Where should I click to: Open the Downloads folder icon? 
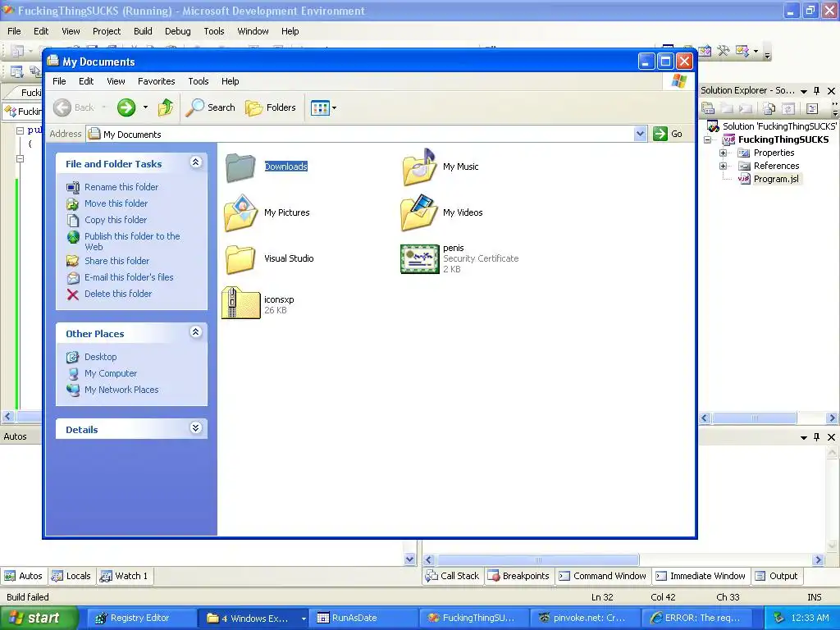(x=240, y=167)
